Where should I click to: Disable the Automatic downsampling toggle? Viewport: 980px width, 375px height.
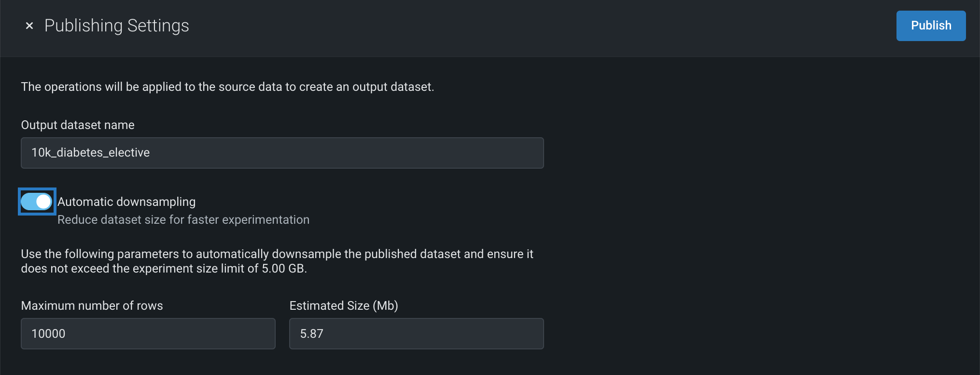37,202
